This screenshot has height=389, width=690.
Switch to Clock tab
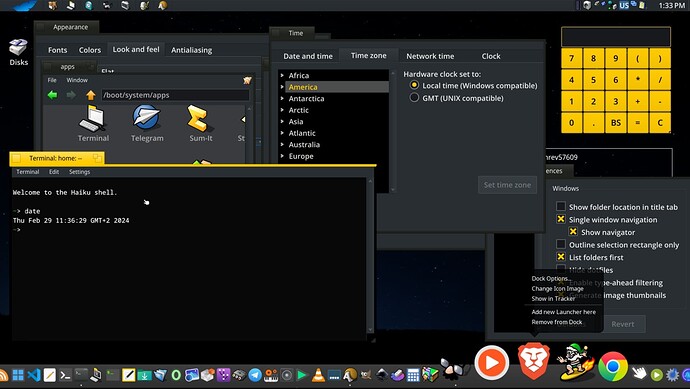(491, 56)
